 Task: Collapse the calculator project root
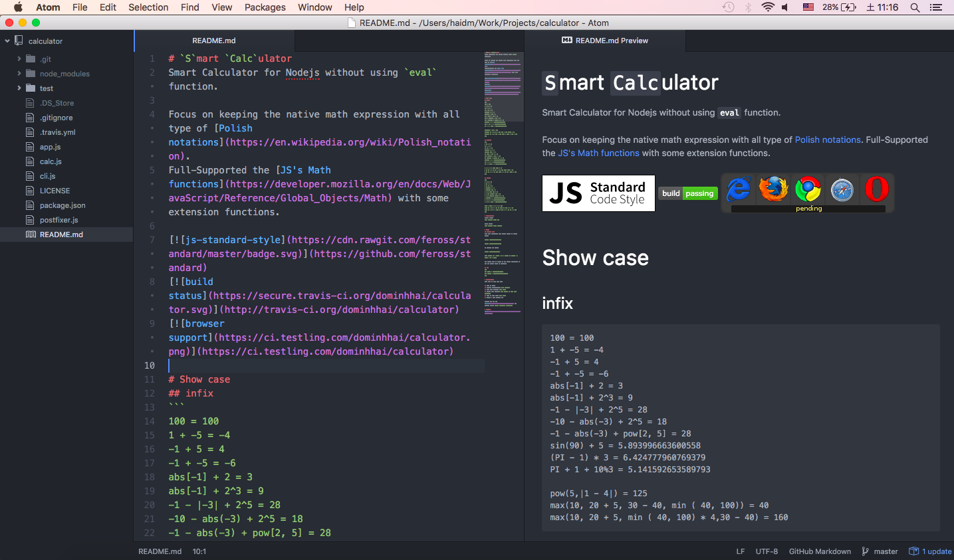coord(7,41)
